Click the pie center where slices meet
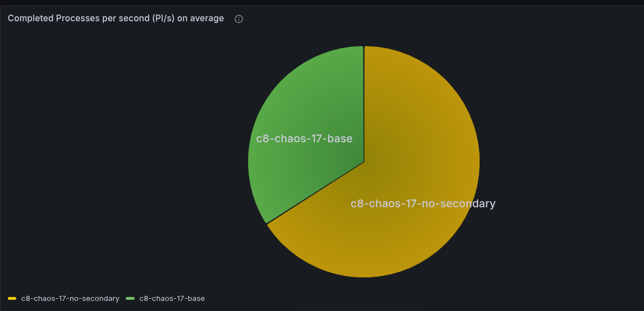This screenshot has height=311, width=644. 364,162
